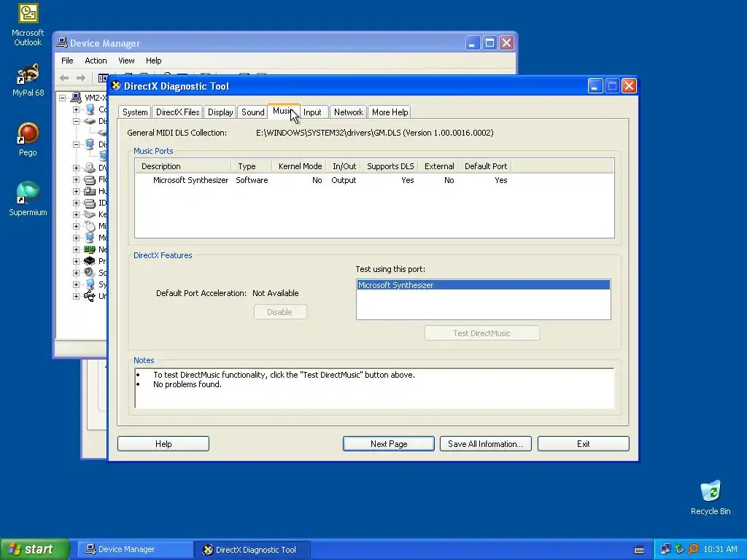
Task: Open the Display tab
Action: [x=220, y=112]
